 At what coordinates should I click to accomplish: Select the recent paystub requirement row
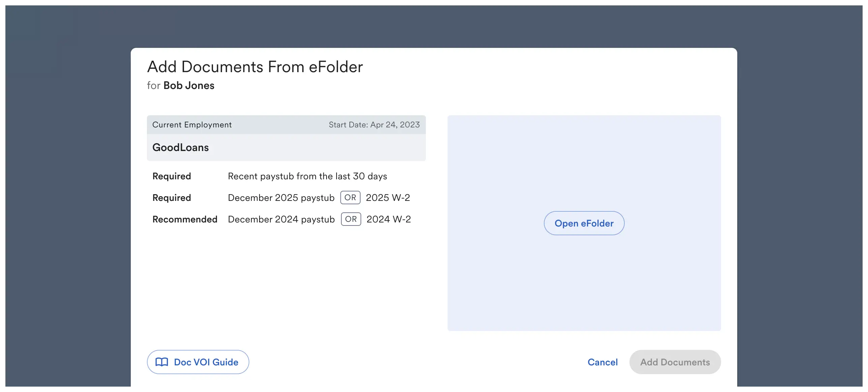(307, 176)
